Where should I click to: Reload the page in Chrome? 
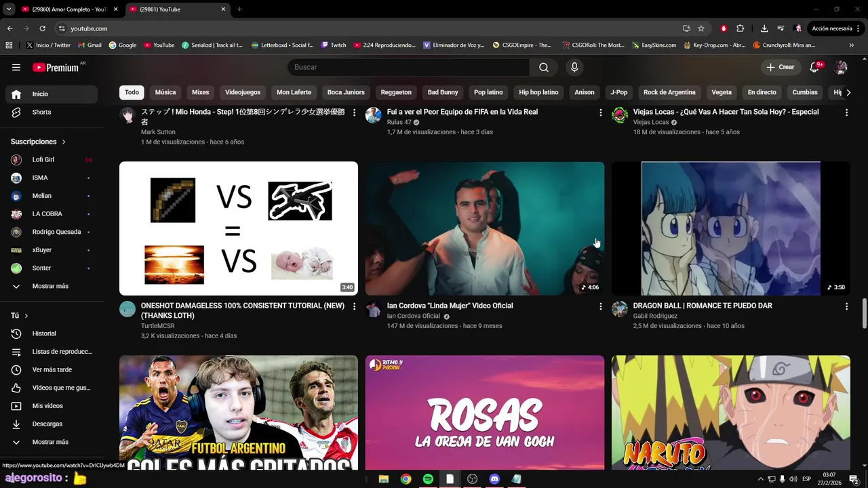42,28
